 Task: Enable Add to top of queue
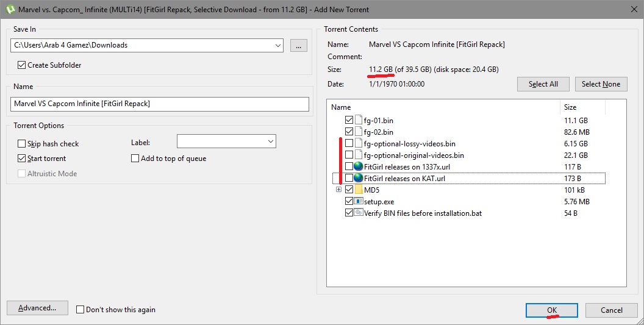point(135,158)
